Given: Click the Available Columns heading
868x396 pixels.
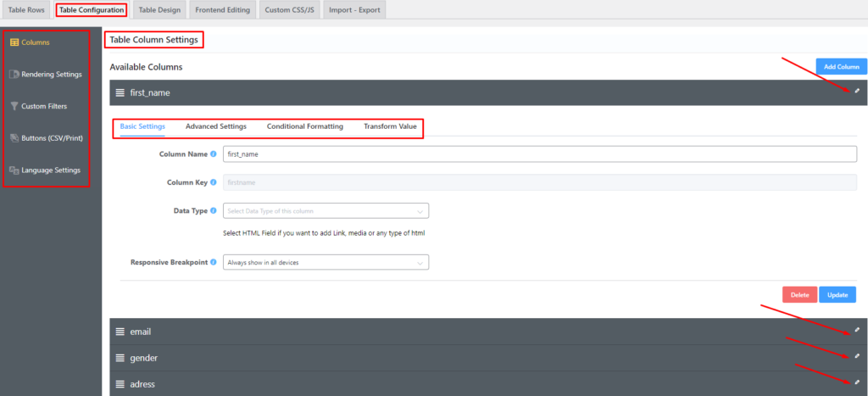Looking at the screenshot, I should [x=146, y=67].
